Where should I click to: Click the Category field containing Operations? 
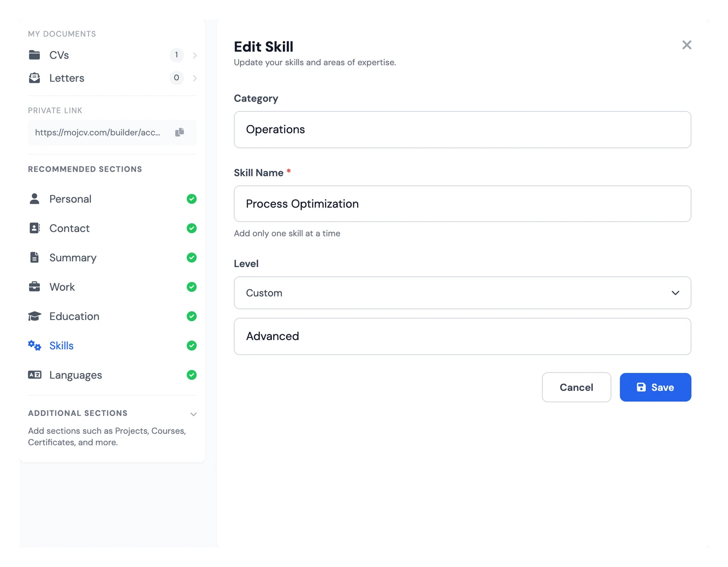462,130
